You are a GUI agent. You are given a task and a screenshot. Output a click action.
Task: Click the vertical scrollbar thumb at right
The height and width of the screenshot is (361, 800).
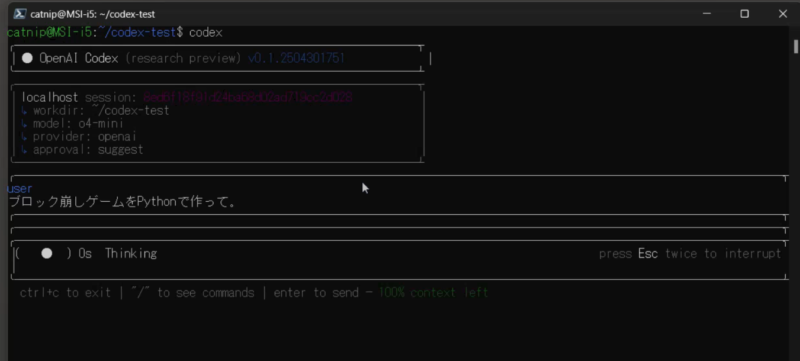796,46
